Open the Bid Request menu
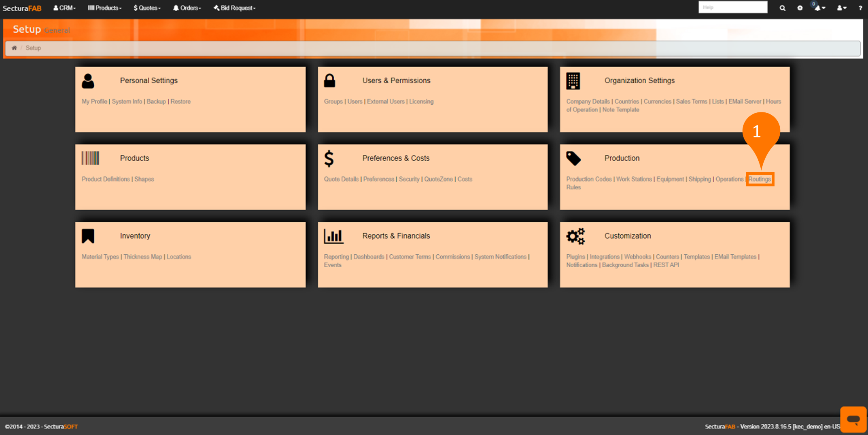 235,8
